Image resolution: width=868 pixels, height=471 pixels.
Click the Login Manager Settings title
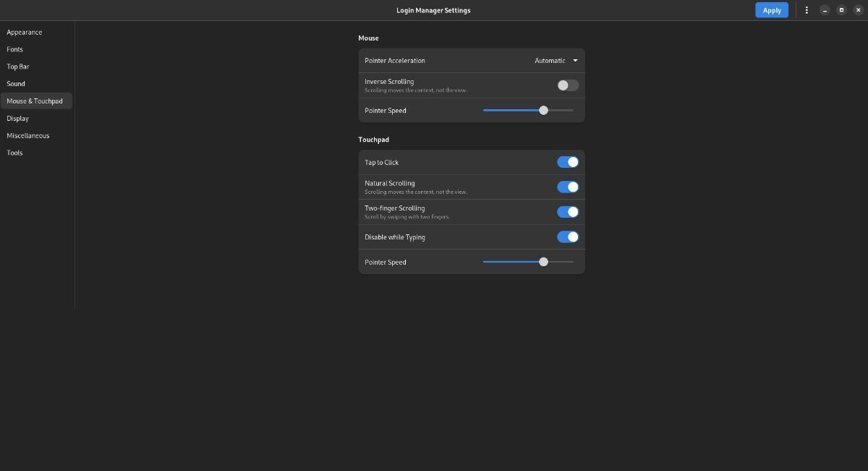coord(433,10)
